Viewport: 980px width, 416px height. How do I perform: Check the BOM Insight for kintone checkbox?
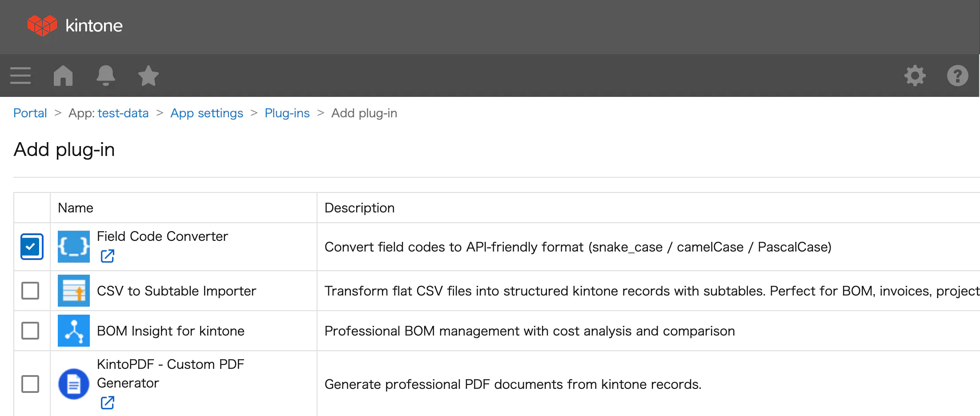click(x=30, y=331)
